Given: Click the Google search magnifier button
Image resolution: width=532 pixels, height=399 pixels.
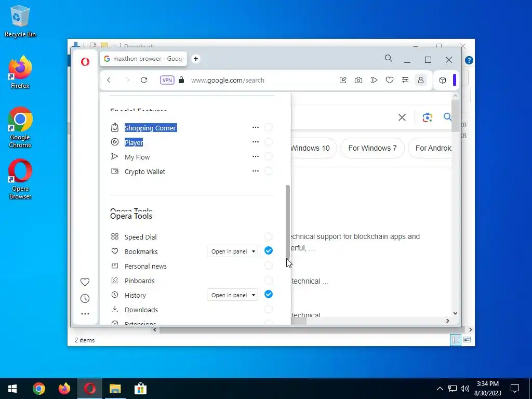Looking at the screenshot, I should pos(447,117).
